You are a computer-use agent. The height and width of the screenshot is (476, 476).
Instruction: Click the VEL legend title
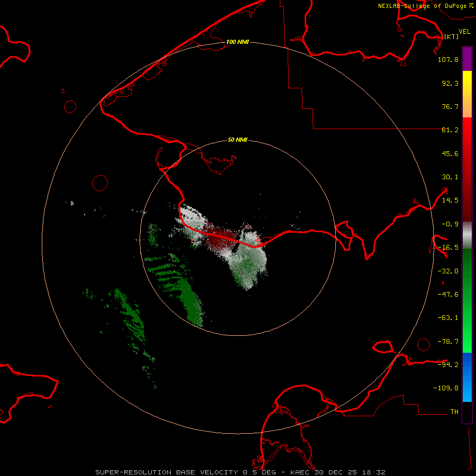[465, 32]
